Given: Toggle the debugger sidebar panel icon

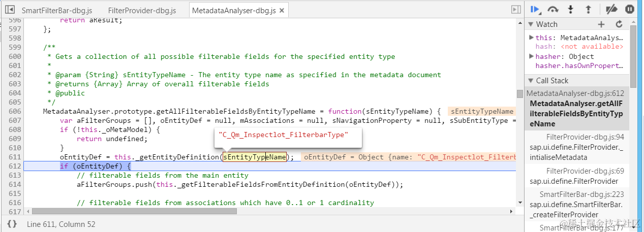Looking at the screenshot, I should pos(516,10).
